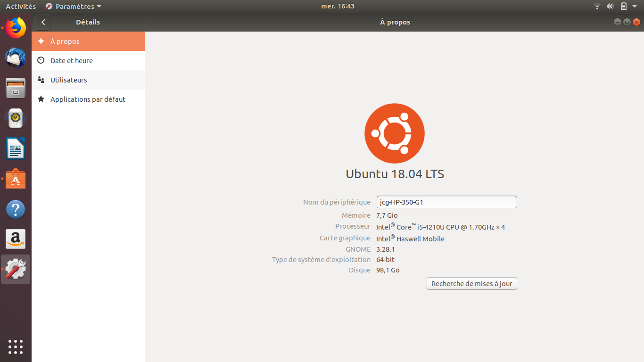The width and height of the screenshot is (644, 362).
Task: Select Applications par défaut in sidebar
Action: click(x=88, y=99)
